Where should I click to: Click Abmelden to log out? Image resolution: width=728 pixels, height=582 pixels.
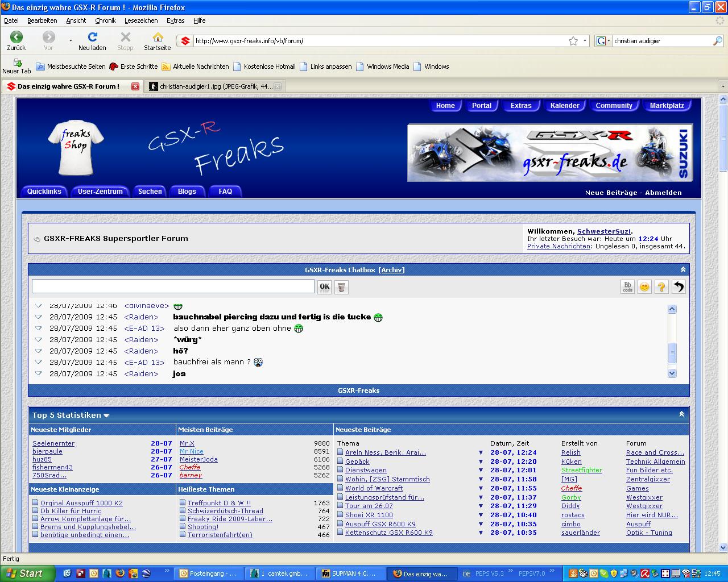663,193
